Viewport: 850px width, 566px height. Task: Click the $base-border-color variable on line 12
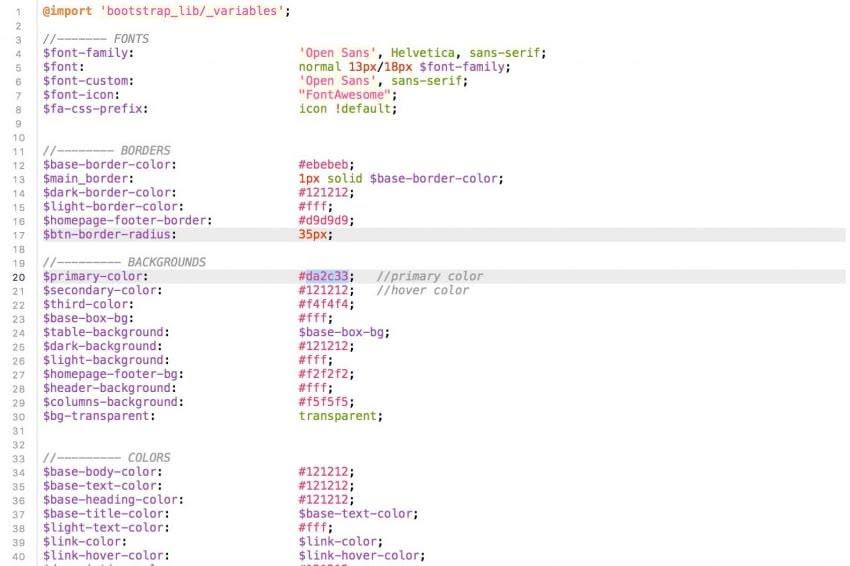110,165
